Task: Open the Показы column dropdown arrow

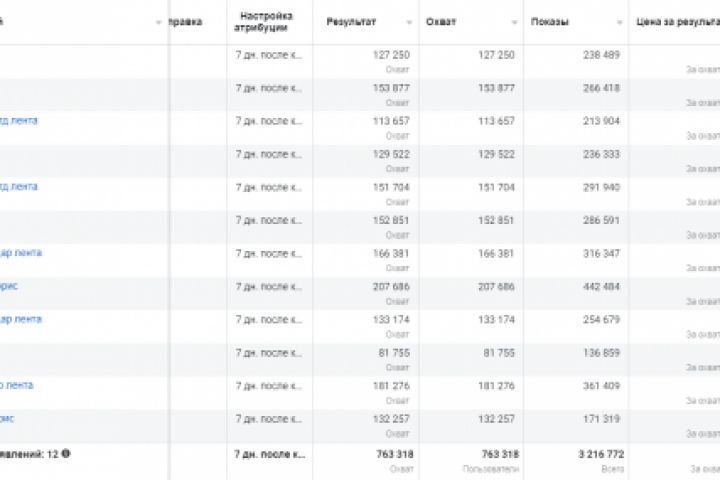Action: pyautogui.click(x=620, y=22)
